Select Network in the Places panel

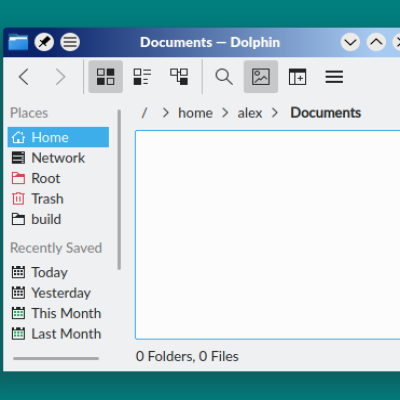click(58, 158)
